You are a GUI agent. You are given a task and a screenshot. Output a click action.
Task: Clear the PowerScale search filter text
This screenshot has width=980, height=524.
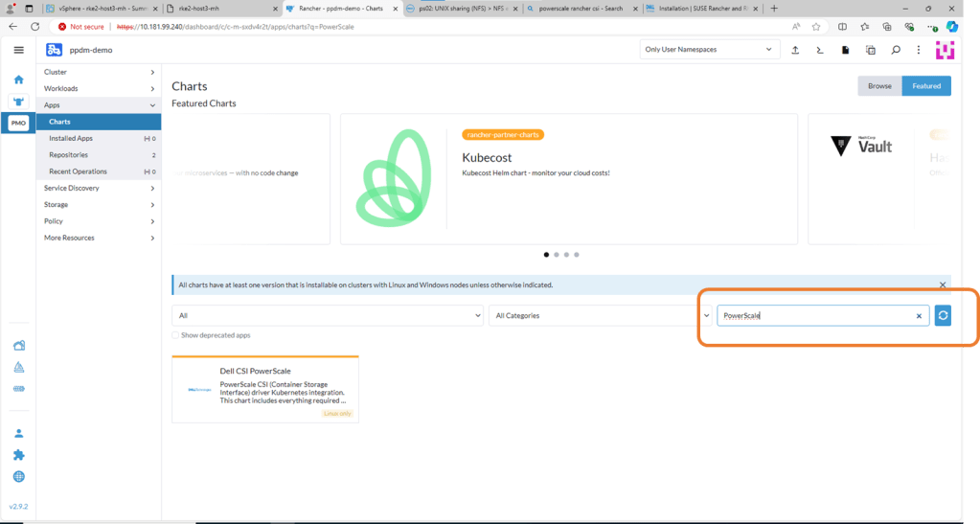click(919, 315)
